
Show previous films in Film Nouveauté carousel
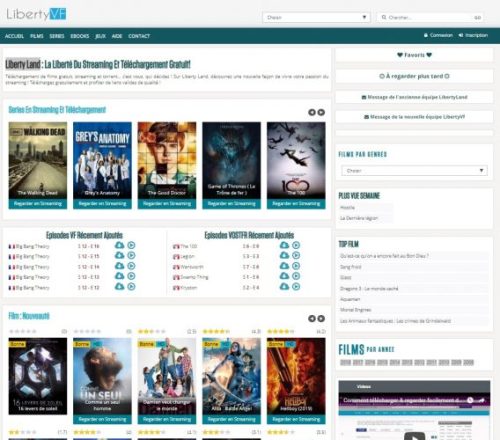[x=312, y=319]
